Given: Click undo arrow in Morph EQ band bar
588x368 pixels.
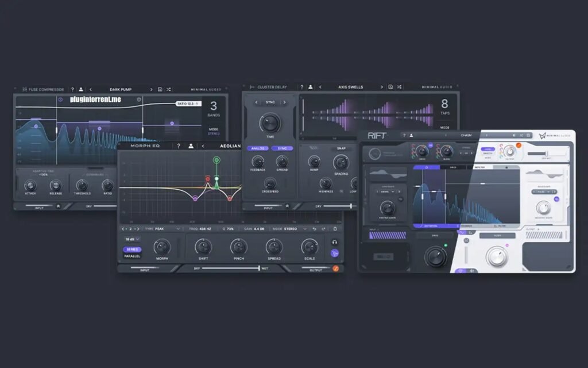Looking at the screenshot, I should [x=314, y=229].
